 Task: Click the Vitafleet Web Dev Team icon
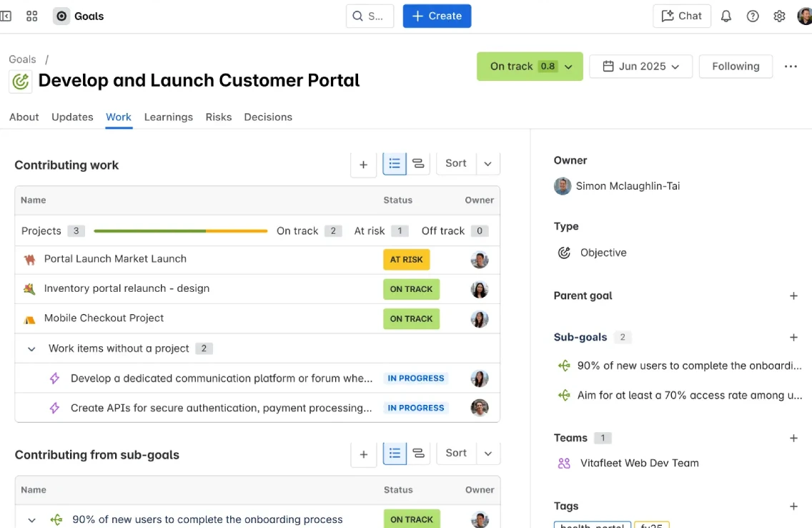pyautogui.click(x=564, y=463)
